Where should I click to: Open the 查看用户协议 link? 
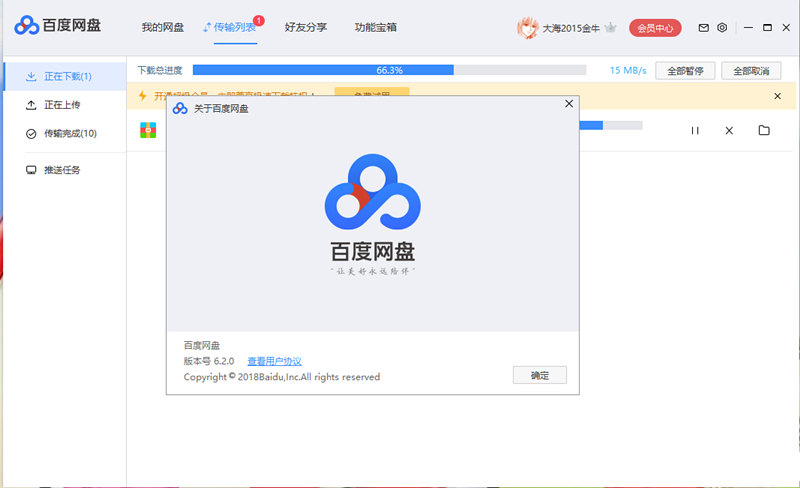click(274, 361)
